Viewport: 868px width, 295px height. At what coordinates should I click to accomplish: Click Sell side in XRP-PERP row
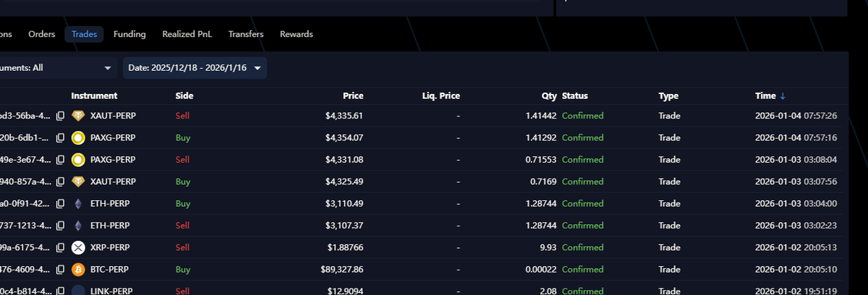click(x=182, y=247)
